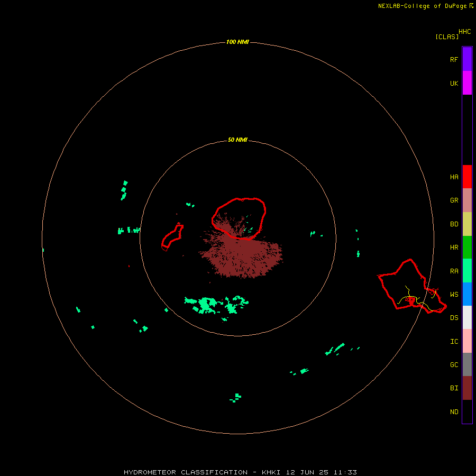Click the UK magenta color swatch
476x476 pixels.
[x=467, y=83]
